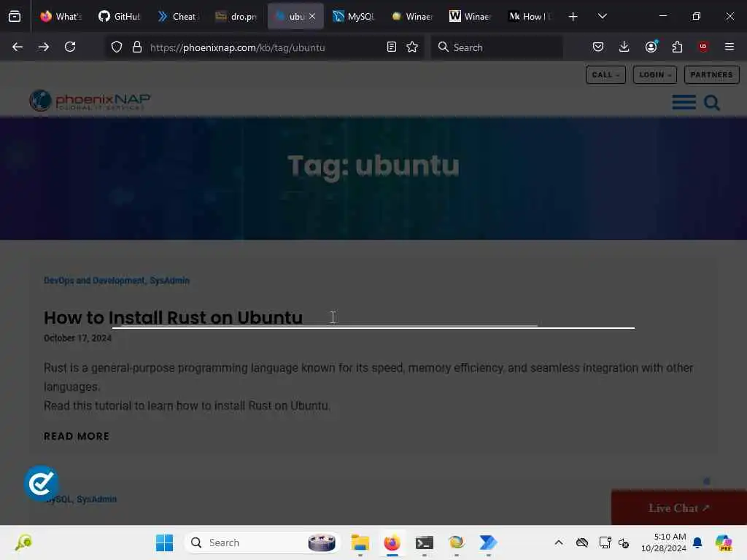Open tracking protection shield icon

(x=117, y=47)
